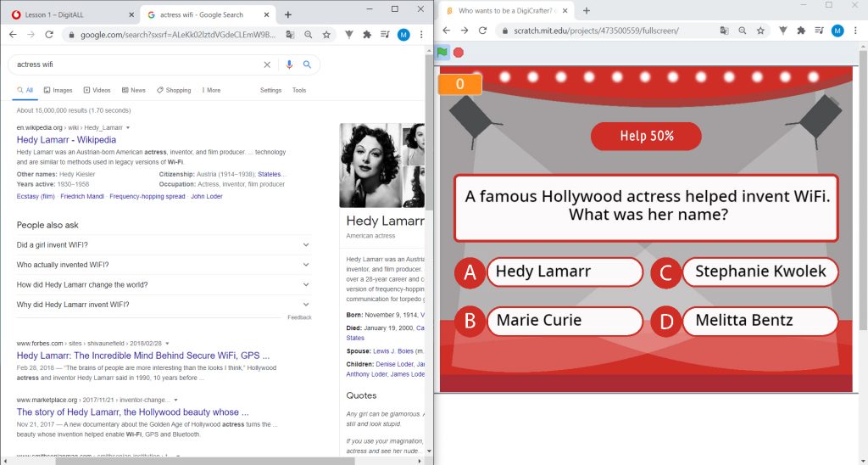Expand 'Why did Hedy Lamarr invent WIFI?'
This screenshot has width=868, height=465.
164,305
